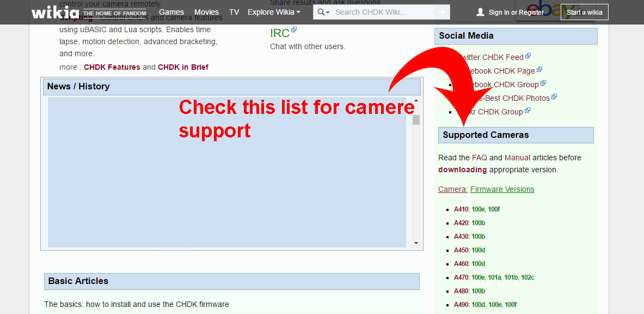Open the A490 camera link
This screenshot has height=314, width=644.
click(461, 305)
